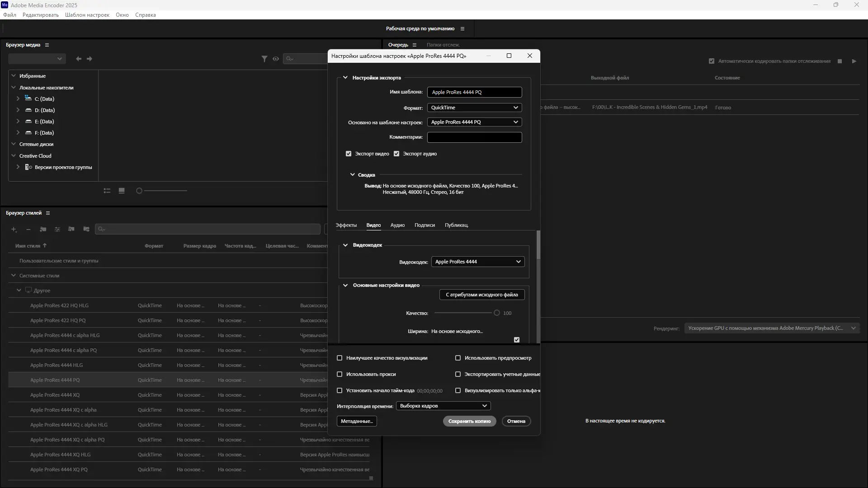Expand the C: (Data) drive
The width and height of the screenshot is (868, 488).
(18, 99)
